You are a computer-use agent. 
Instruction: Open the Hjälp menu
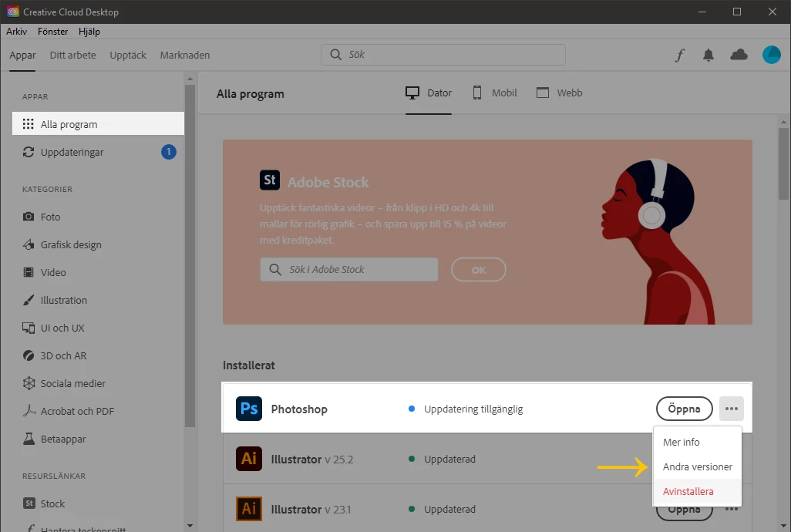click(89, 32)
